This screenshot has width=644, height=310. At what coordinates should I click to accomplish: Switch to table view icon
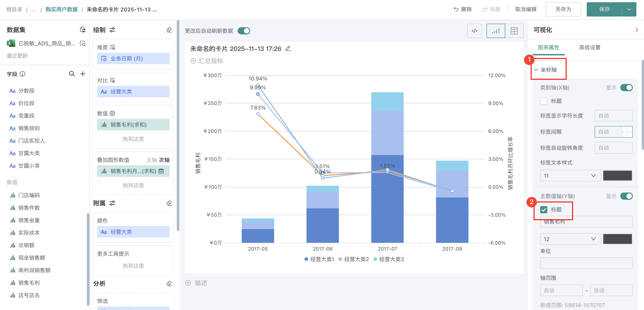pos(514,31)
